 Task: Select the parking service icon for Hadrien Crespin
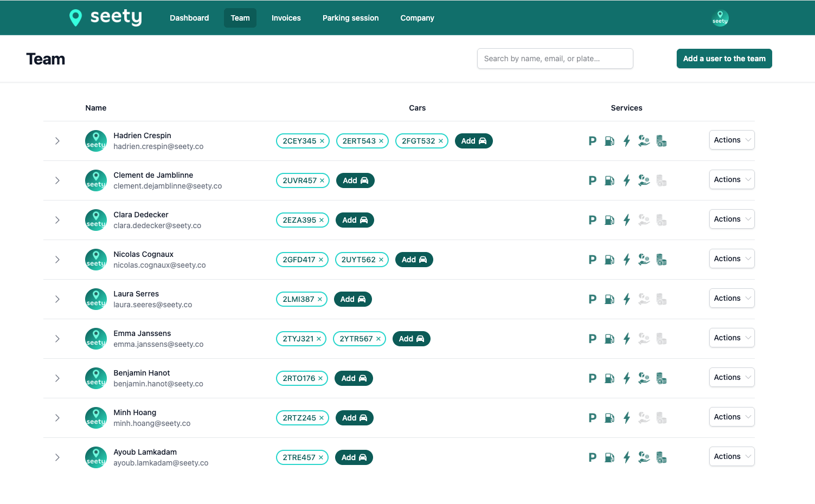coord(592,140)
